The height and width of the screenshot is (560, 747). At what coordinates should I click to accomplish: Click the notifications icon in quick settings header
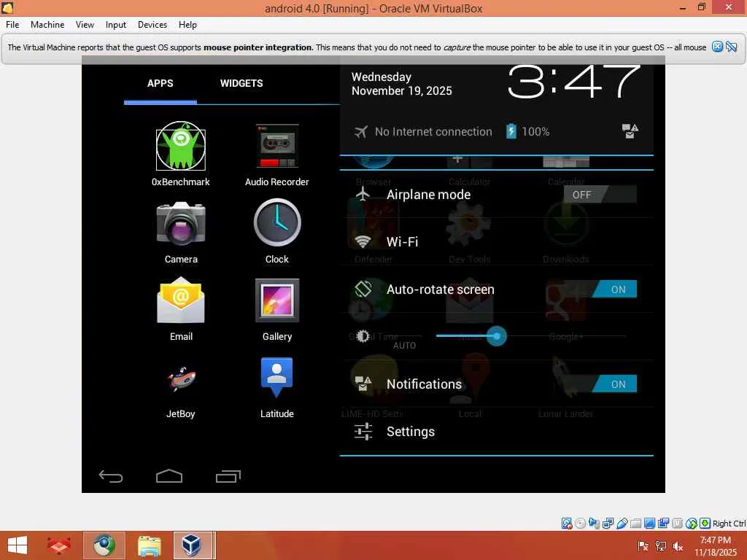(x=630, y=131)
